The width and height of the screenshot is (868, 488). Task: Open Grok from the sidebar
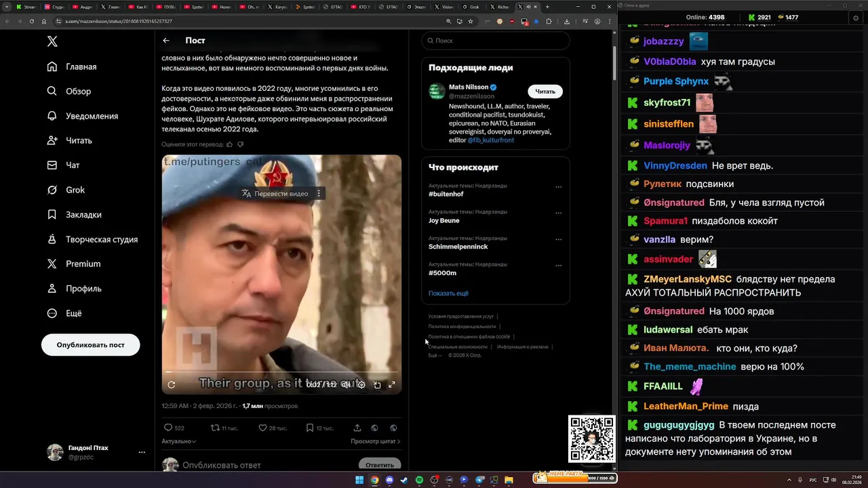pyautogui.click(x=66, y=190)
